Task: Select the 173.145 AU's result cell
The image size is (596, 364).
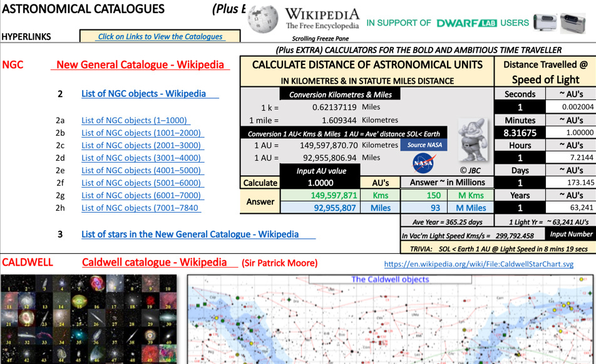Action: point(570,183)
